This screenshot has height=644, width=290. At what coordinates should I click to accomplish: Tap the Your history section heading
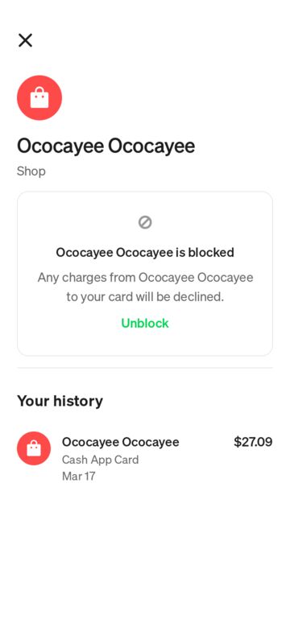(60, 401)
